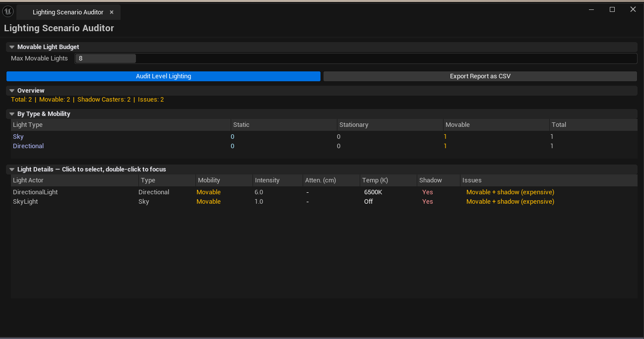Click the Light Actor column header
Image resolution: width=644 pixels, height=339 pixels.
[x=74, y=180]
